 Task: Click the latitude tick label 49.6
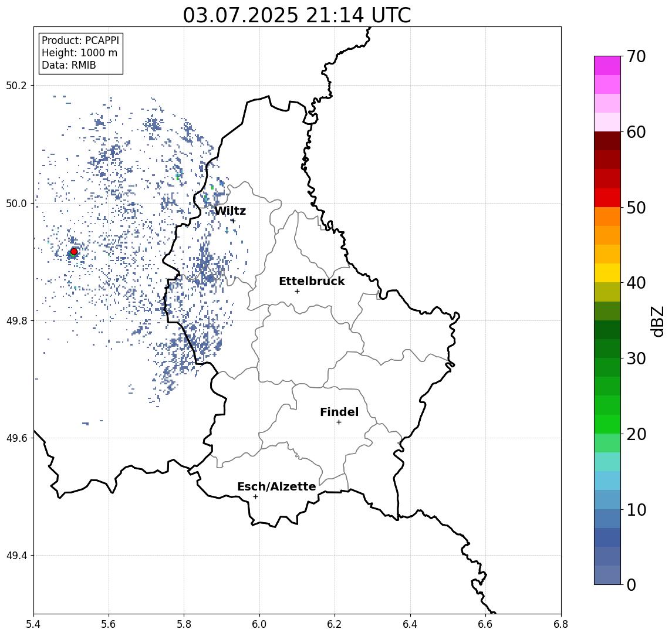click(16, 438)
